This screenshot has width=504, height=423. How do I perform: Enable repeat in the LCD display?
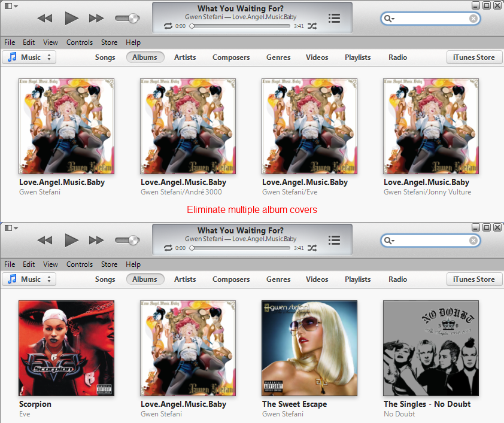coord(168,26)
